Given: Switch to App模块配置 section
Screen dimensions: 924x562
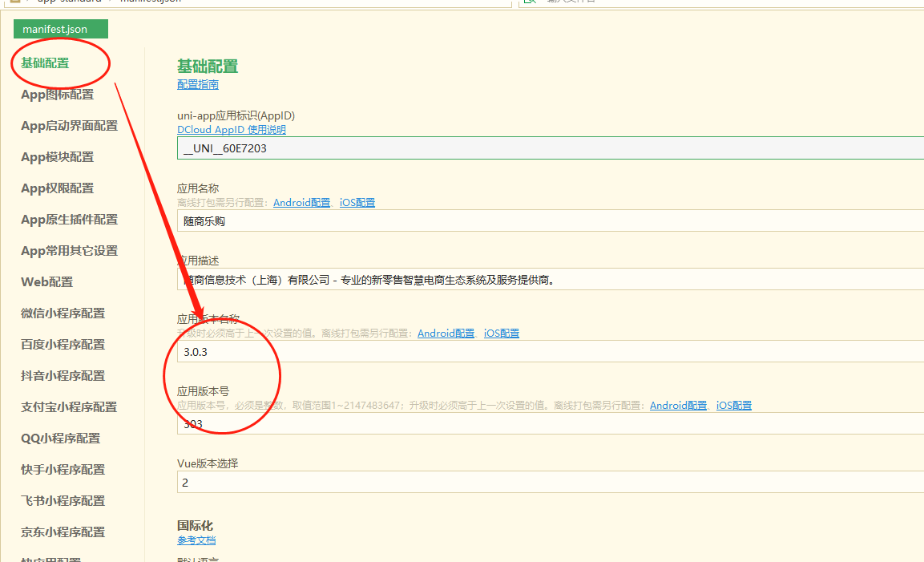Looking at the screenshot, I should pyautogui.click(x=57, y=157).
